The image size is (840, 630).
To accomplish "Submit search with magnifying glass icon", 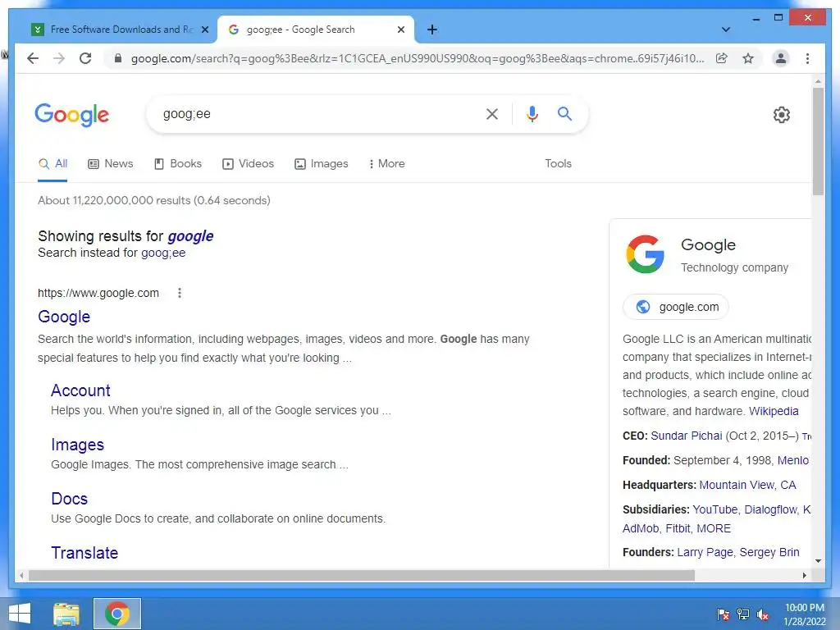I will pos(564,113).
